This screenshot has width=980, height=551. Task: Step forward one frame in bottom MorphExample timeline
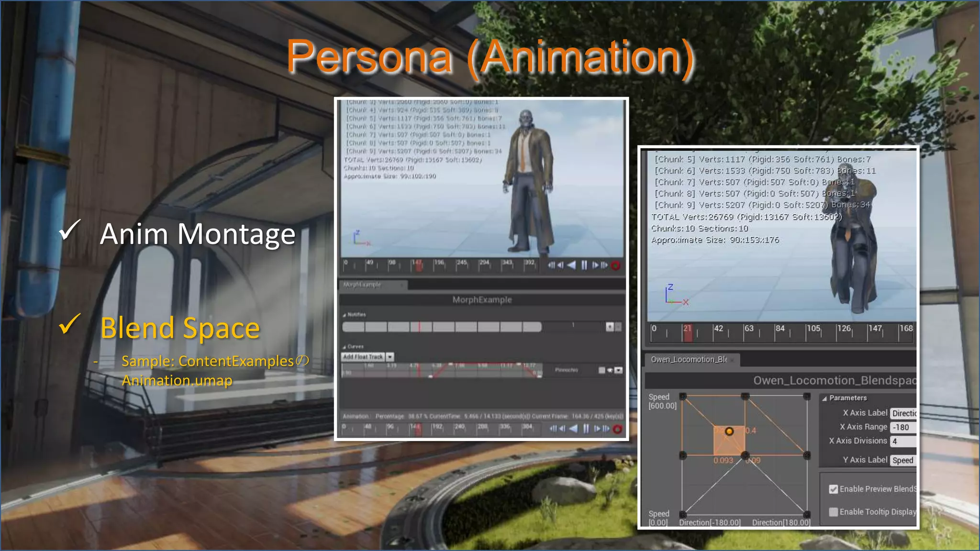(597, 429)
